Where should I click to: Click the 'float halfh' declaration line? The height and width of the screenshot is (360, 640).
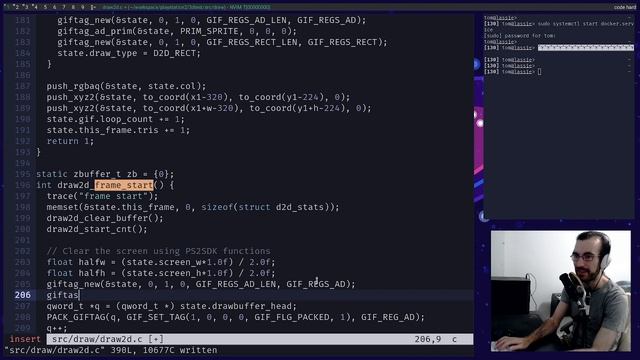coord(161,273)
